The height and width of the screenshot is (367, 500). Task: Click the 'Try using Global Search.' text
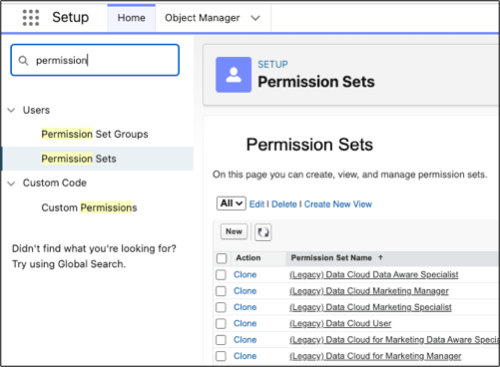69,264
